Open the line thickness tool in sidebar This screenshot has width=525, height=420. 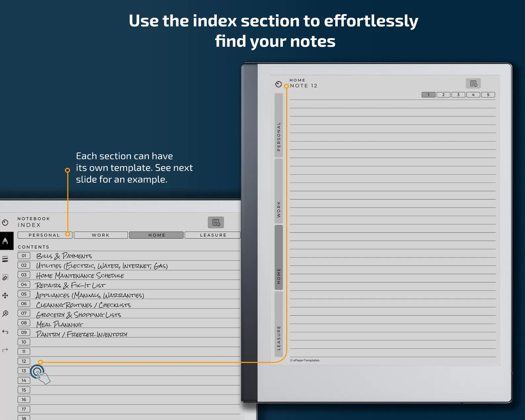(5, 259)
